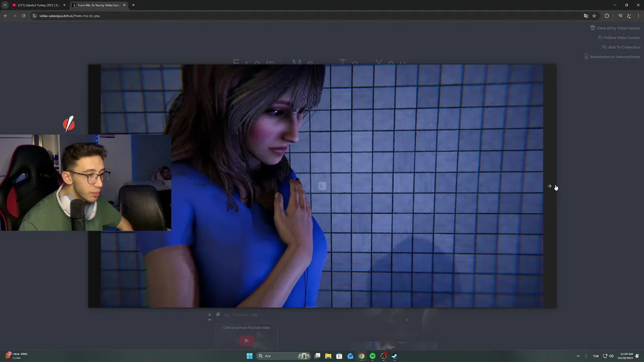Open the tab search dropdown arrow
Viewport: 644px width, 362px height.
[x=5, y=5]
